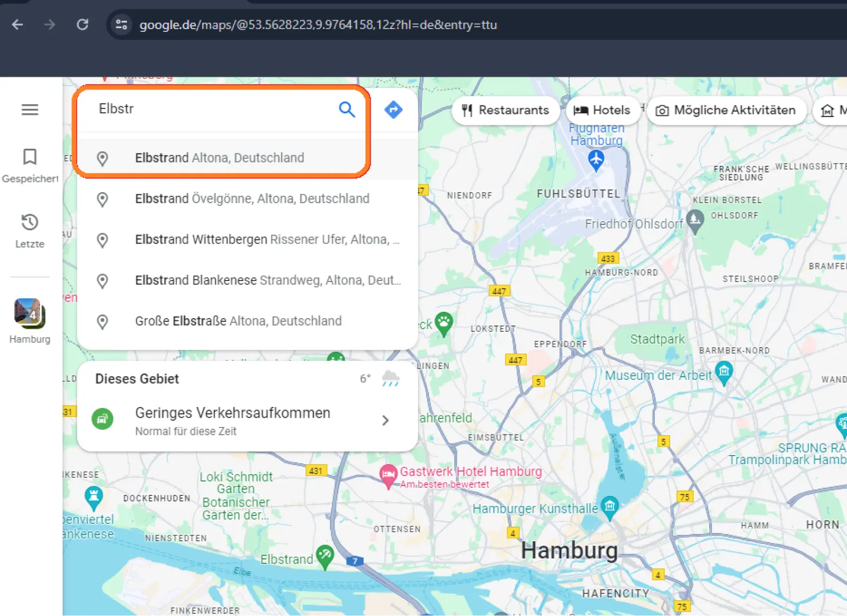Screen dimensions: 847x616
Task: Run search with the magnifier icon
Action: 347,110
